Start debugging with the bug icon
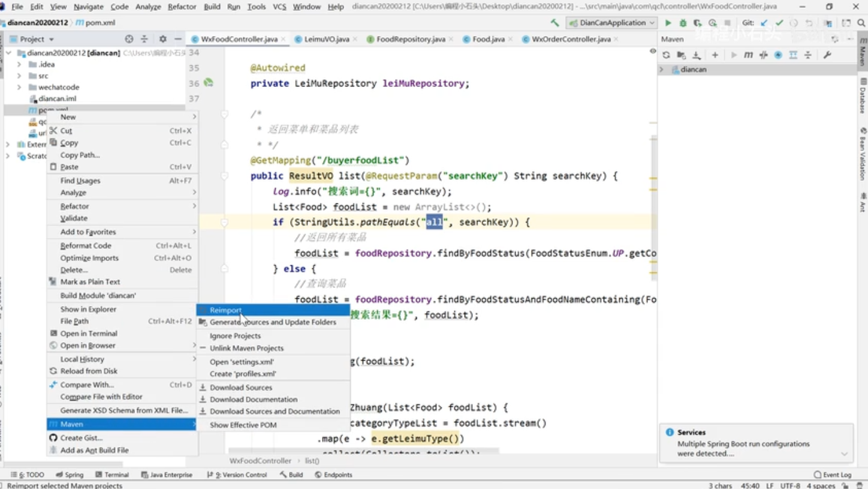 [683, 23]
